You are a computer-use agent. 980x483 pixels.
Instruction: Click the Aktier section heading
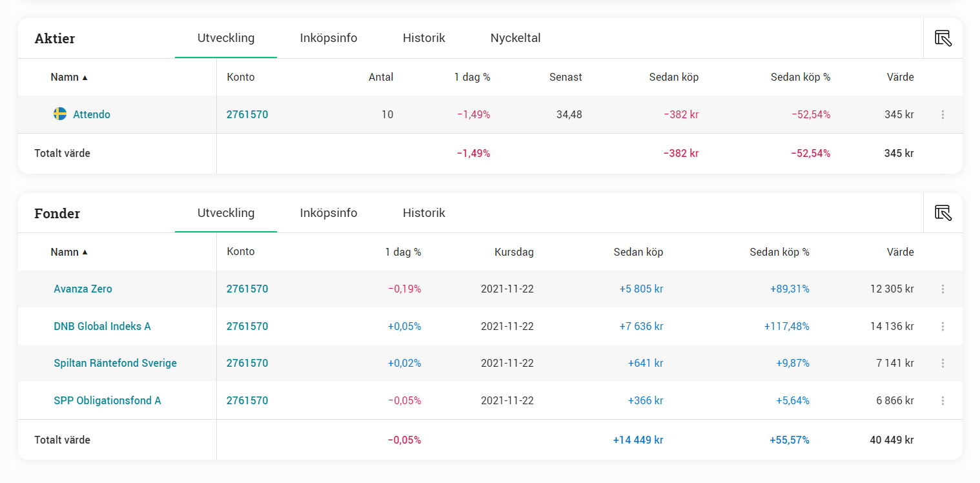(x=55, y=39)
